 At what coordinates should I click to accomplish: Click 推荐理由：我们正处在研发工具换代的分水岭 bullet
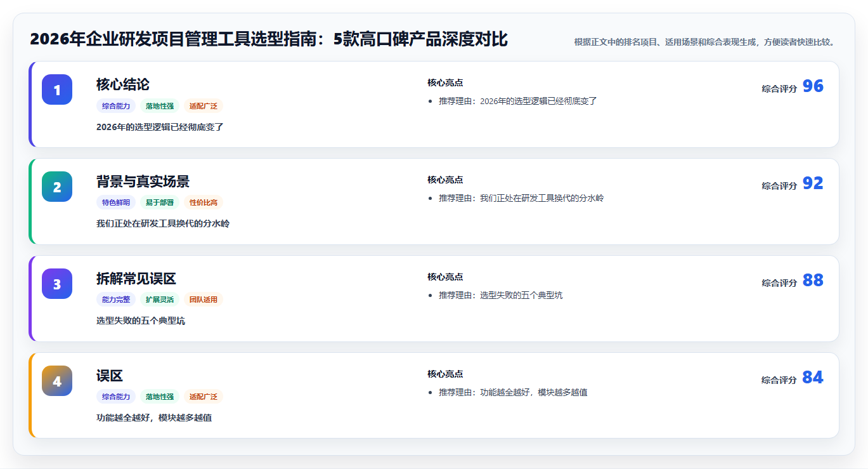coord(521,198)
